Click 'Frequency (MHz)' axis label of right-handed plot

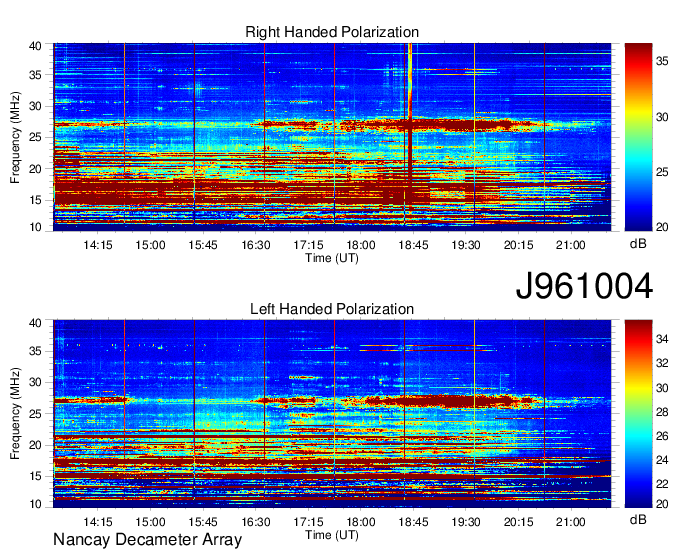pos(15,137)
